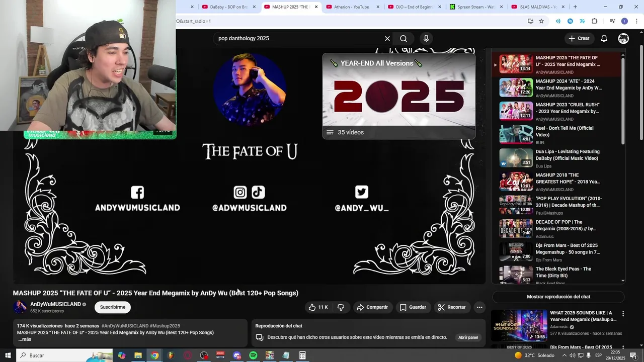Click the #Mashup2025 hashtag
The height and width of the screenshot is (362, 644).
(165, 326)
